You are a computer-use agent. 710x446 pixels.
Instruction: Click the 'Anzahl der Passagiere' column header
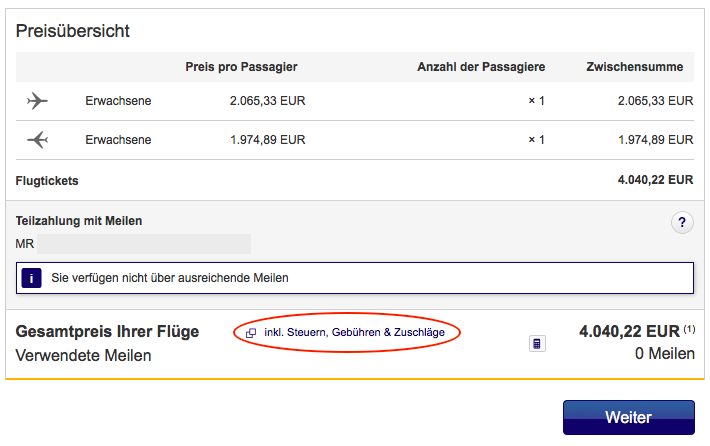click(x=481, y=67)
